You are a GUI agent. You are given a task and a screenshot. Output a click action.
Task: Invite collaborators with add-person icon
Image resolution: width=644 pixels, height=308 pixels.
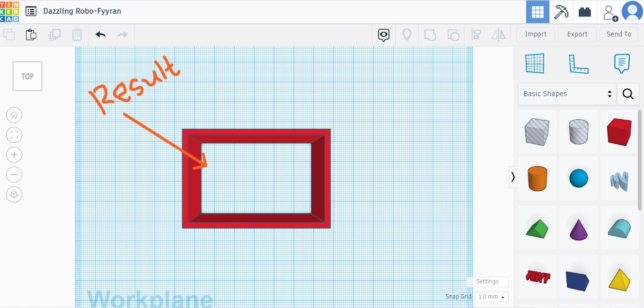coord(609,12)
